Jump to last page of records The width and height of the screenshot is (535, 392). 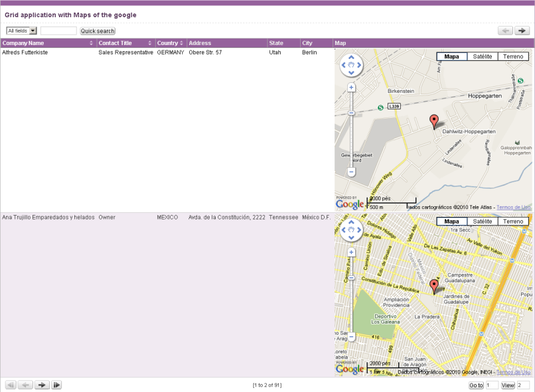pyautogui.click(x=57, y=385)
